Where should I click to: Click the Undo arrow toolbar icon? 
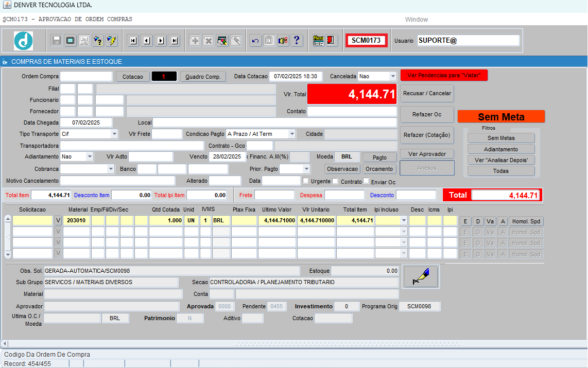point(255,41)
